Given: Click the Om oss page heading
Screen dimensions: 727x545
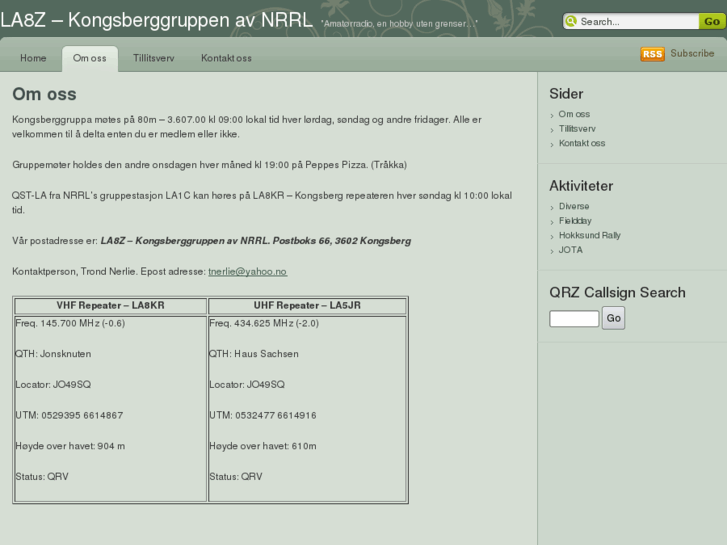Looking at the screenshot, I should point(44,94).
